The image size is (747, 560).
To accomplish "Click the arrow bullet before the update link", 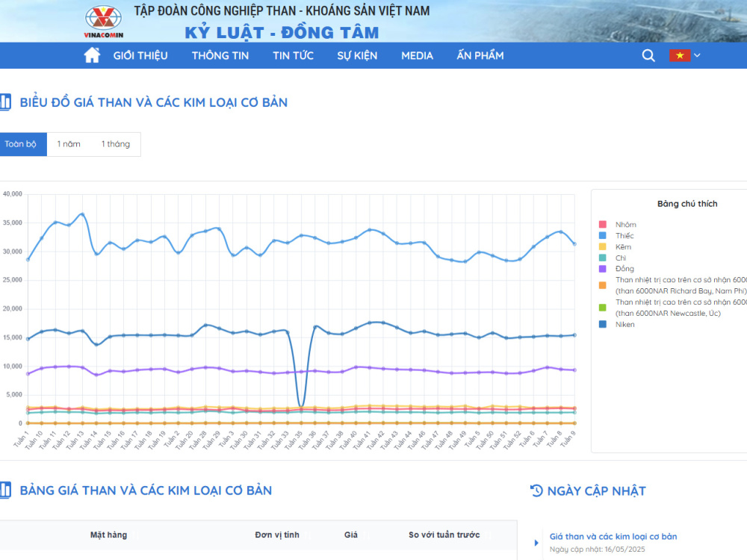I will 536,542.
